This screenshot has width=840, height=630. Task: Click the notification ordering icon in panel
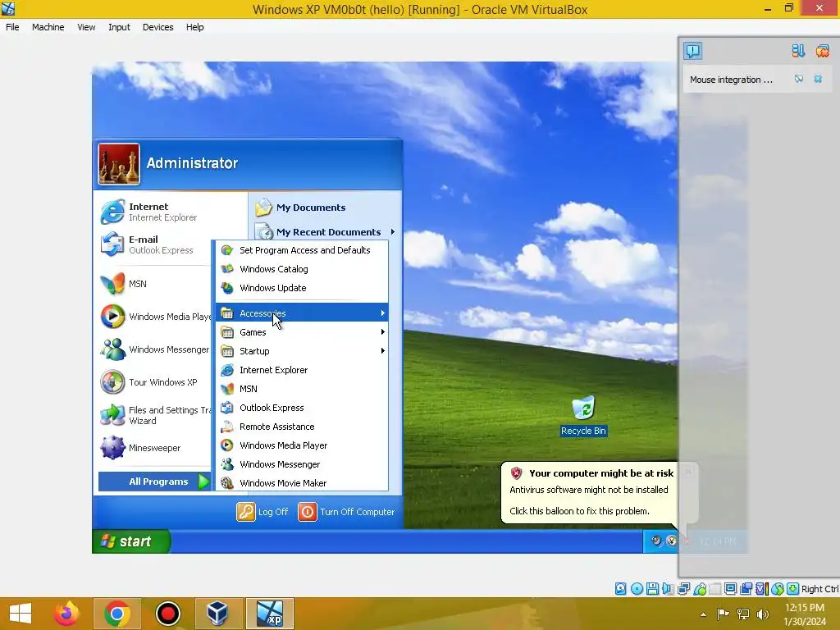click(x=798, y=51)
